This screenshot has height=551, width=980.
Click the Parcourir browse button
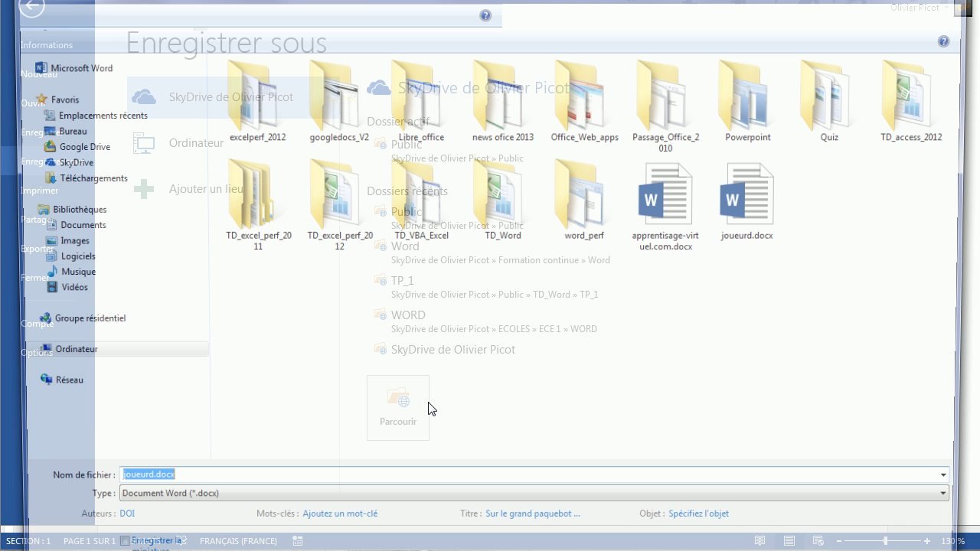[398, 407]
